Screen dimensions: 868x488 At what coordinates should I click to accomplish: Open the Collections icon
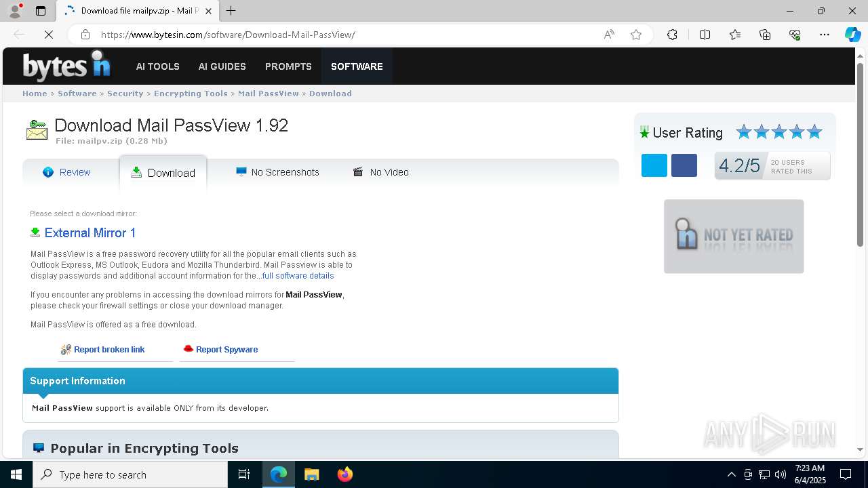(x=765, y=35)
